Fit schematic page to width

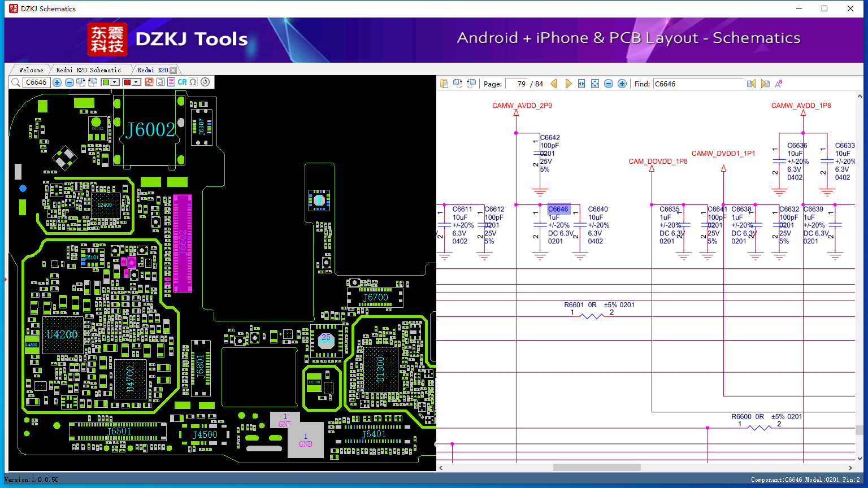pos(581,84)
